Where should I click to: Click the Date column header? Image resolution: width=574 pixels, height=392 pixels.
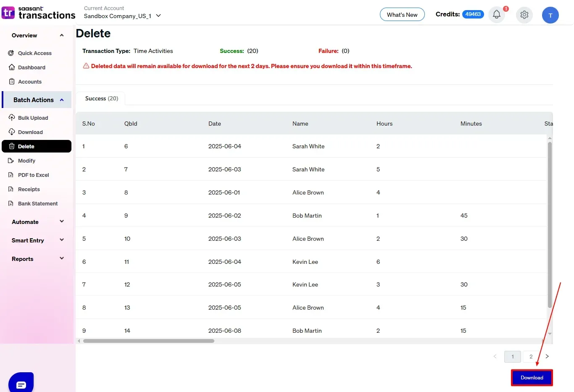tap(215, 124)
